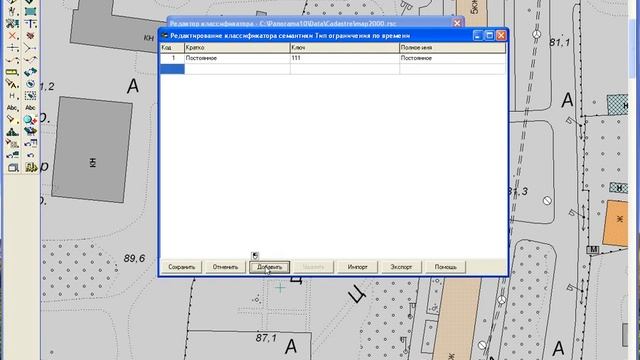Pick the Y-shaped branching line tool
The width and height of the screenshot is (640, 360).
click(x=30, y=48)
